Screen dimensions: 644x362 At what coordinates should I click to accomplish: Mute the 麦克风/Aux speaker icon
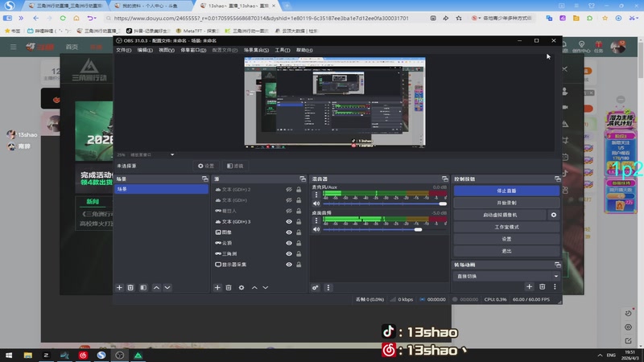click(316, 204)
